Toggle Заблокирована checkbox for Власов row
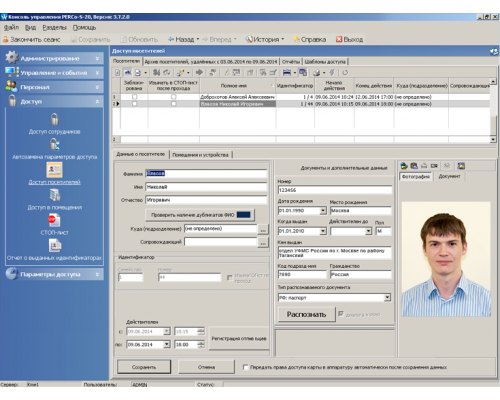 tap(134, 104)
